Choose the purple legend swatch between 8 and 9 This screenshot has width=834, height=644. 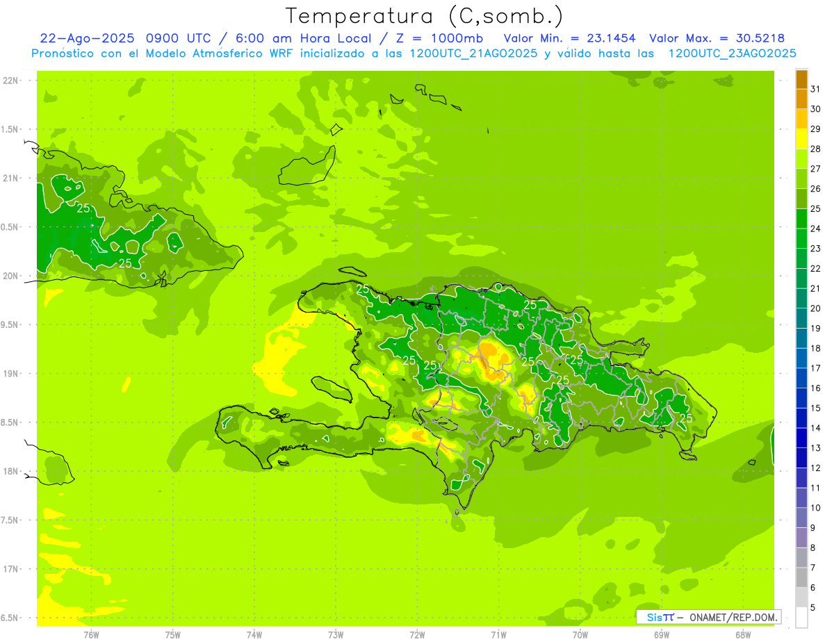pyautogui.click(x=801, y=538)
